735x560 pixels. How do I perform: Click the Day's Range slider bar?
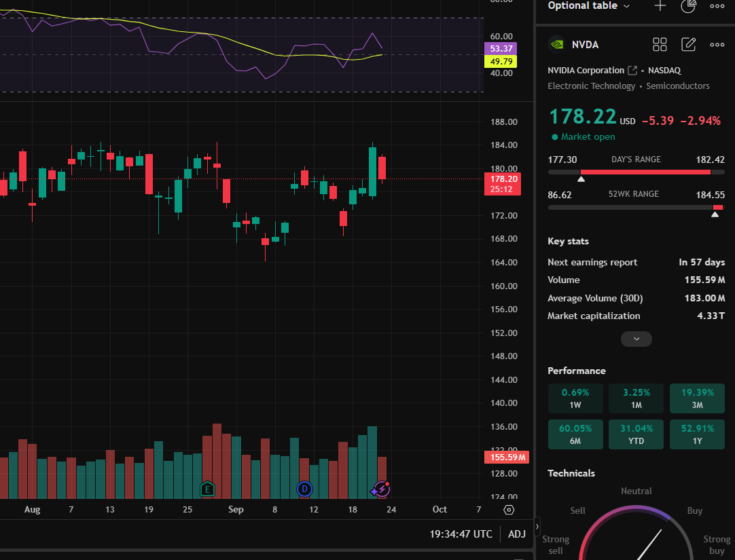(636, 172)
